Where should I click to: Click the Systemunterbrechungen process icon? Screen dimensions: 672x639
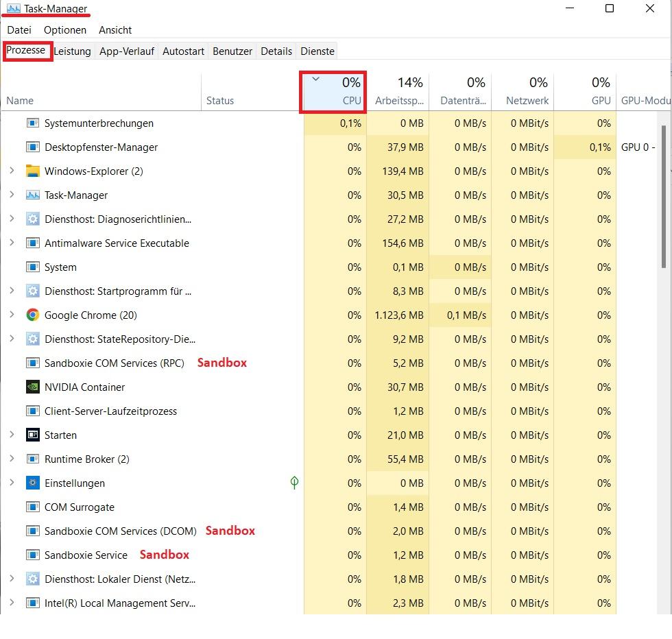point(33,123)
